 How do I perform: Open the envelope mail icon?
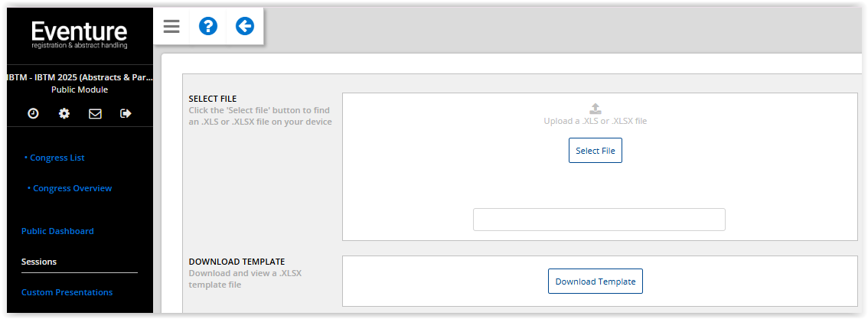pos(95,113)
